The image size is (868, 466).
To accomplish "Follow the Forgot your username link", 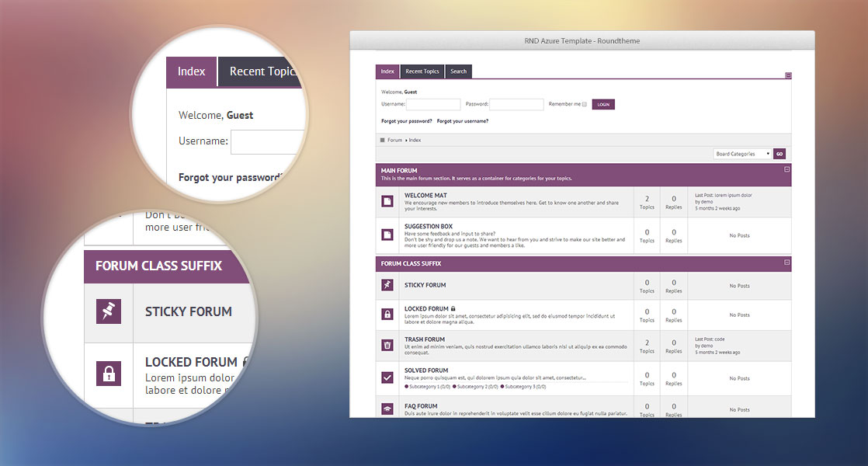I will [x=463, y=121].
